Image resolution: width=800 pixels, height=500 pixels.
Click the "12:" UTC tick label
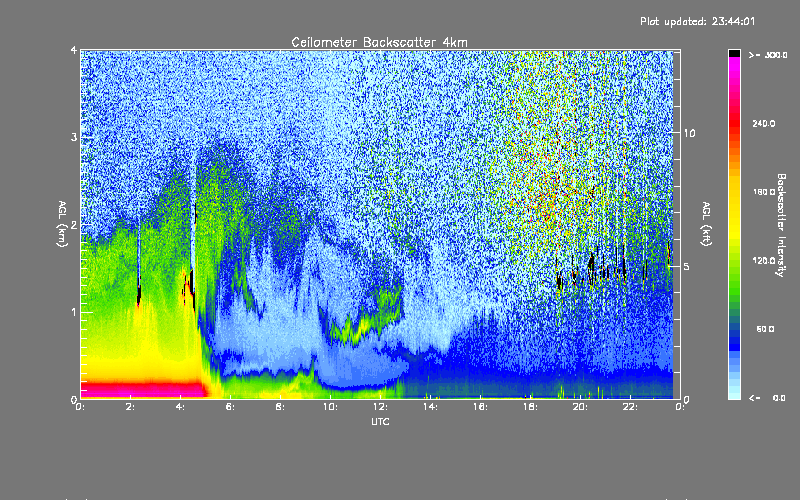point(380,407)
